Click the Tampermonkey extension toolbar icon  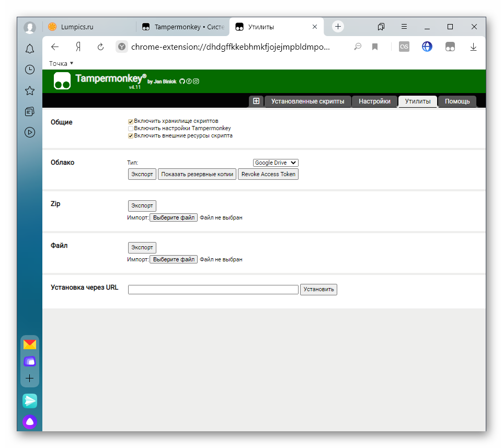[x=450, y=47]
